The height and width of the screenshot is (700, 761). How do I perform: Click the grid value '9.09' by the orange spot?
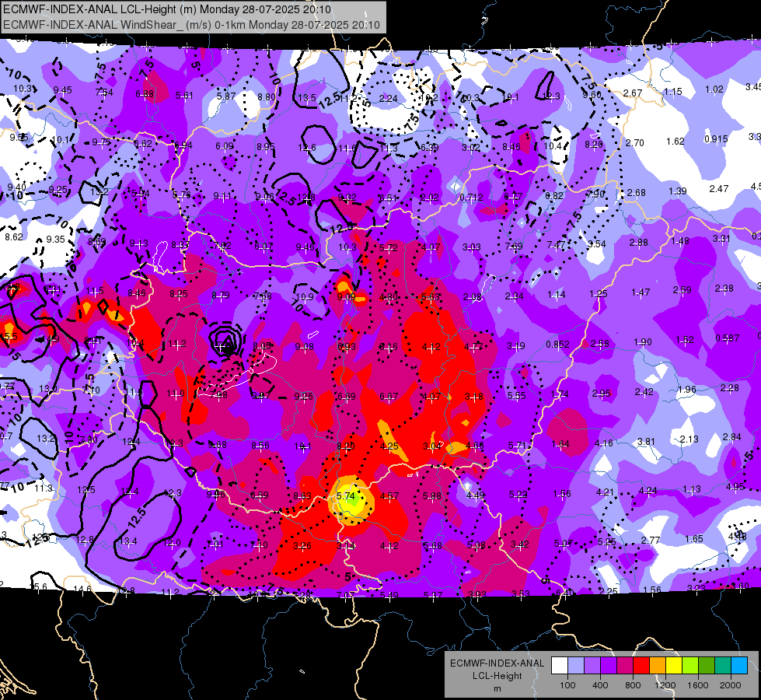[346, 296]
